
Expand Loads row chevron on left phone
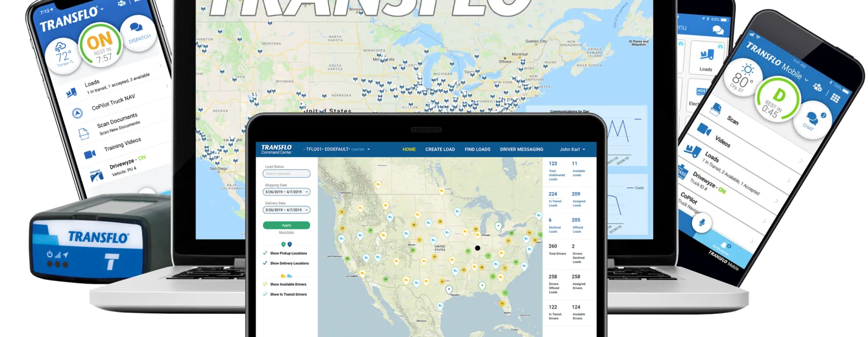coord(160,65)
